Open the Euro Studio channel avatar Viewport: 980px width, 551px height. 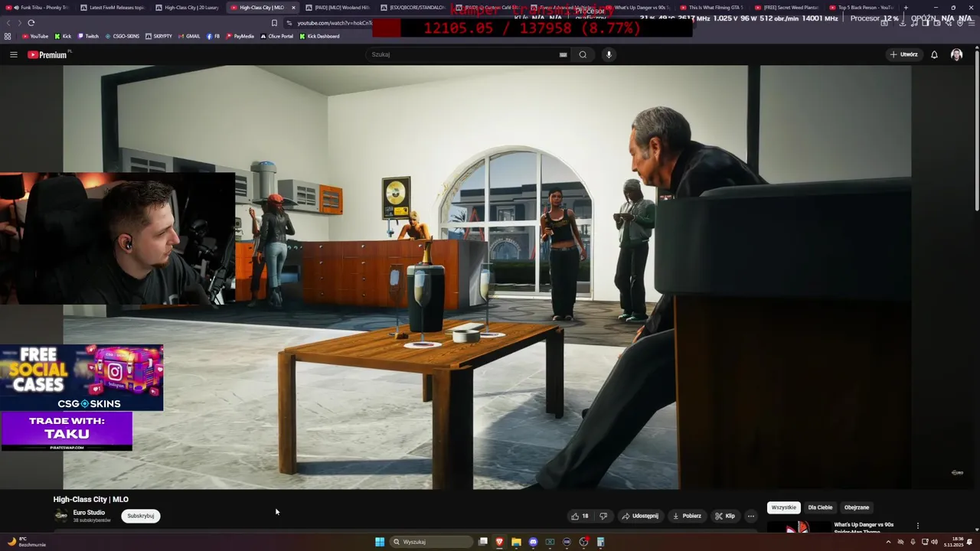pos(61,516)
